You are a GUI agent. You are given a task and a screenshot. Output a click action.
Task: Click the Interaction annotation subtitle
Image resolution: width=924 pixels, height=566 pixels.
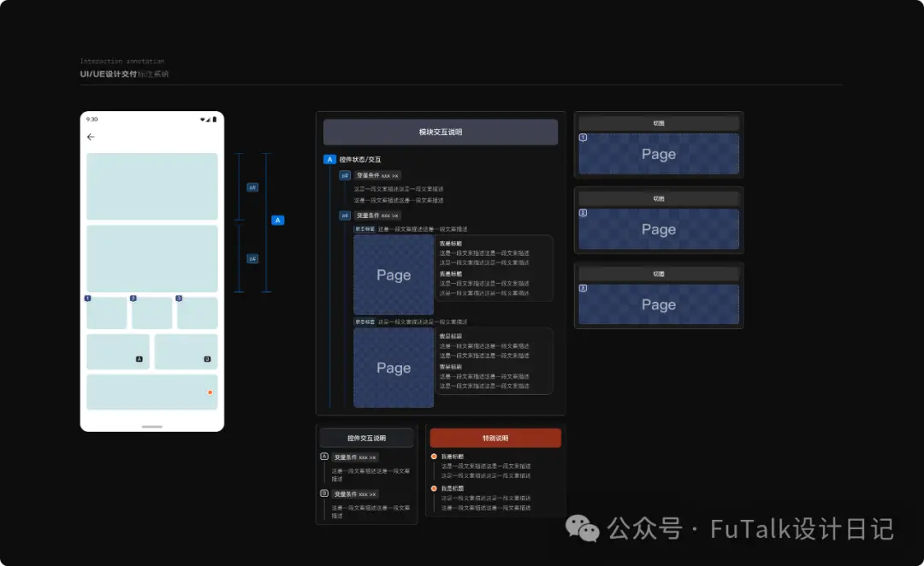122,62
